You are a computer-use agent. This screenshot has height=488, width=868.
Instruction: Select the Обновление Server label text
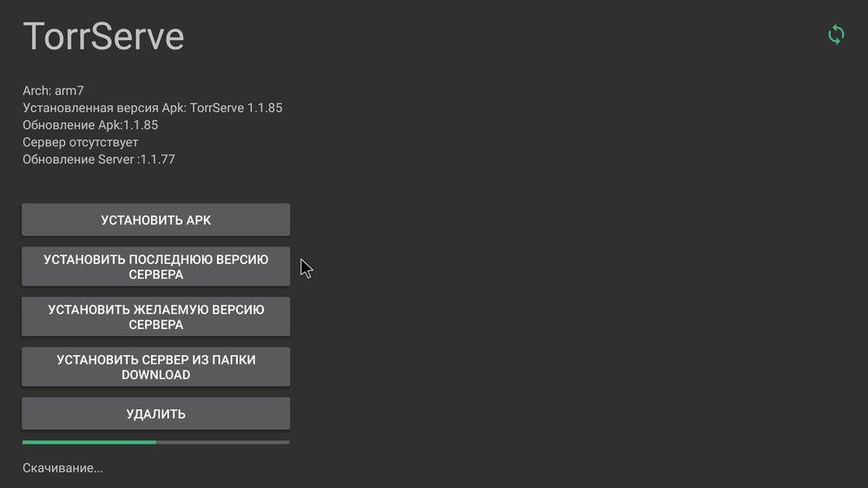[x=78, y=160]
